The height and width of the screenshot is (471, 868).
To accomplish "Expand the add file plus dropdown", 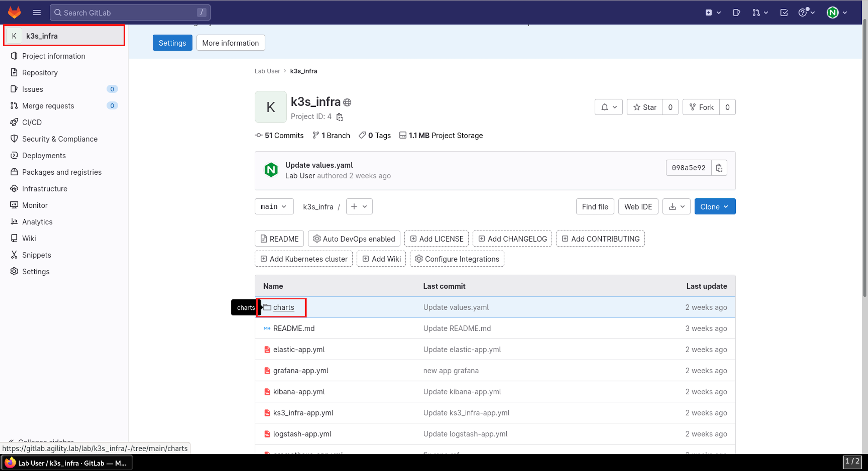I will pos(359,206).
